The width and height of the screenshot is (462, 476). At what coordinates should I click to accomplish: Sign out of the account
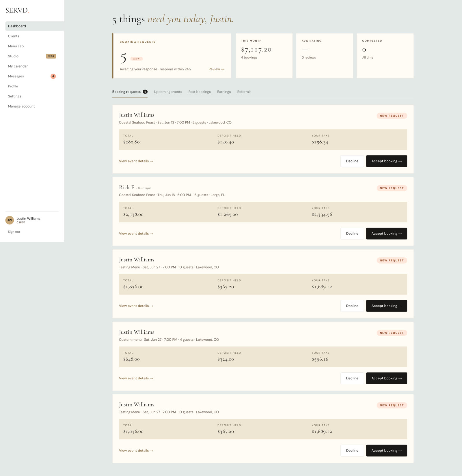pos(14,232)
